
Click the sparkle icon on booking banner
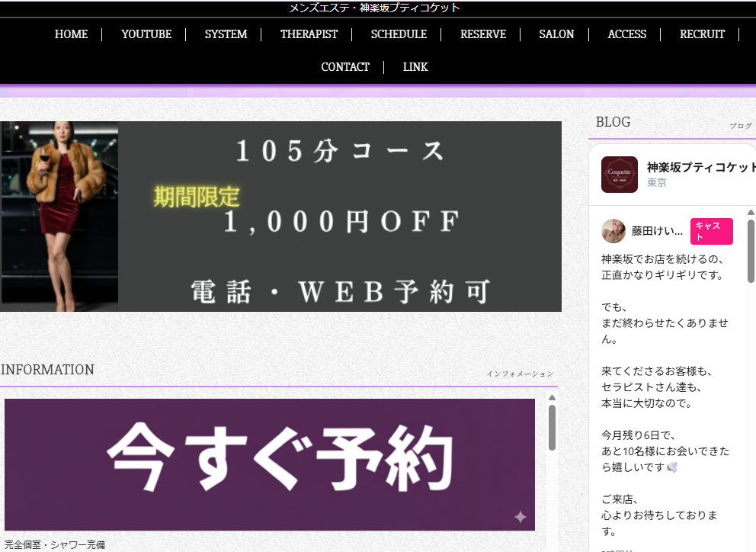tap(521, 517)
